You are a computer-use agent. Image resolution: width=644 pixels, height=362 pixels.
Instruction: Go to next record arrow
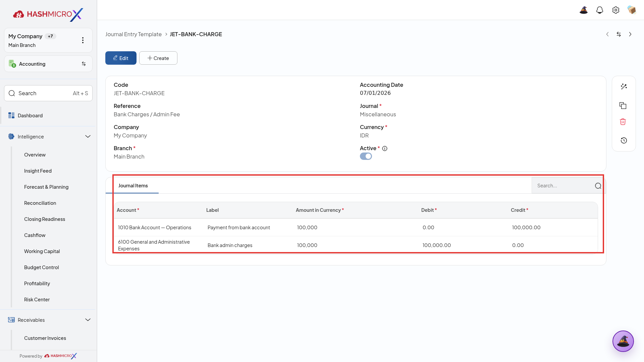pyautogui.click(x=630, y=34)
